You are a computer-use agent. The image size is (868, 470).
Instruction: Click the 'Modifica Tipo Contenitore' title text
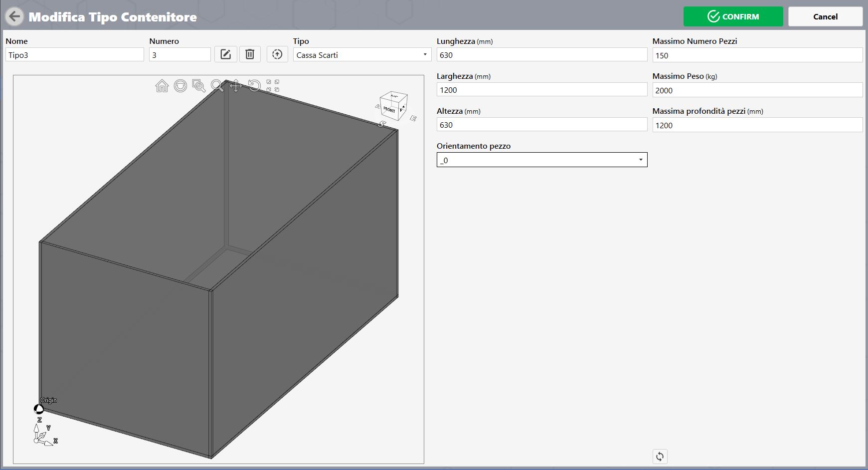pos(113,17)
